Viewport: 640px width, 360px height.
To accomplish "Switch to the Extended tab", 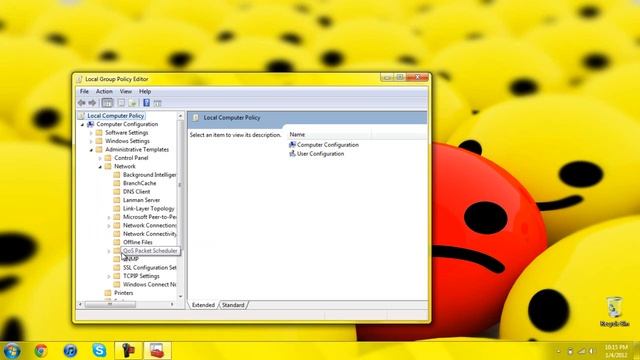I will (203, 305).
